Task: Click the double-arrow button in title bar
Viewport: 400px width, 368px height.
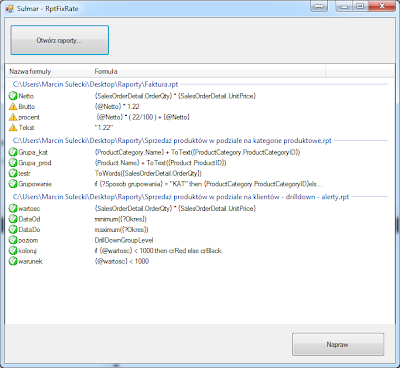Action: click(319, 6)
